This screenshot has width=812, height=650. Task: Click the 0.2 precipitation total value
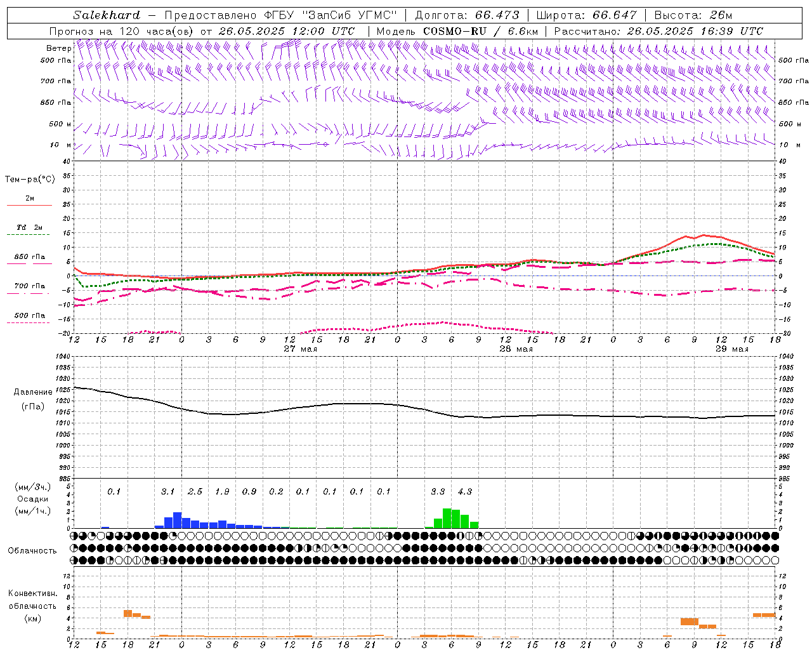click(x=276, y=492)
